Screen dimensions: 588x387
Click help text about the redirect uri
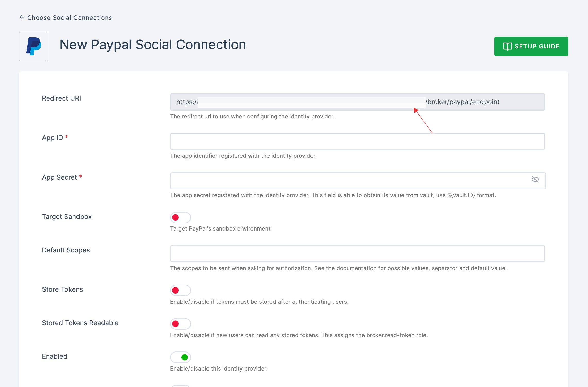(x=252, y=117)
